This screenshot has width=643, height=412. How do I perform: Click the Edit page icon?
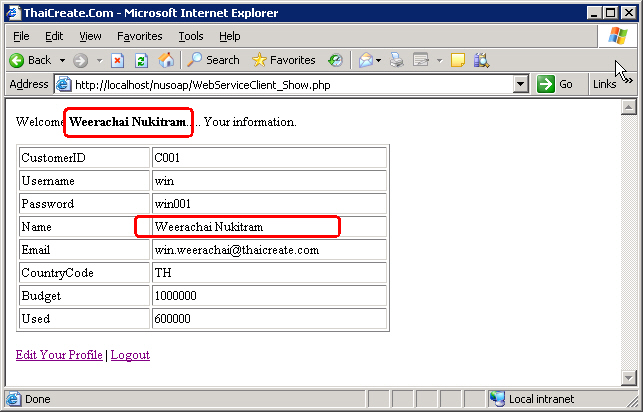pyautogui.click(x=421, y=60)
